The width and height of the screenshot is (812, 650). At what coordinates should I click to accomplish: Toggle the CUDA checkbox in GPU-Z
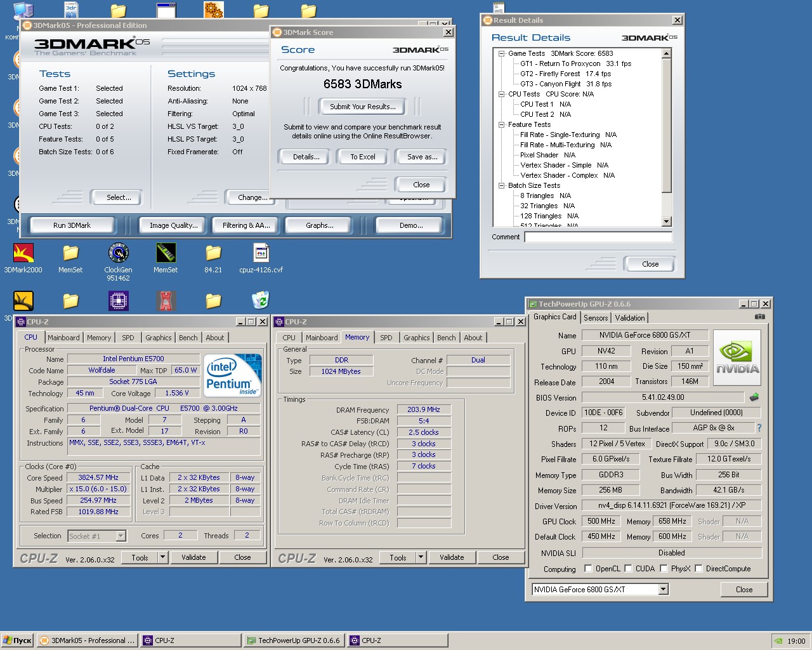(628, 569)
